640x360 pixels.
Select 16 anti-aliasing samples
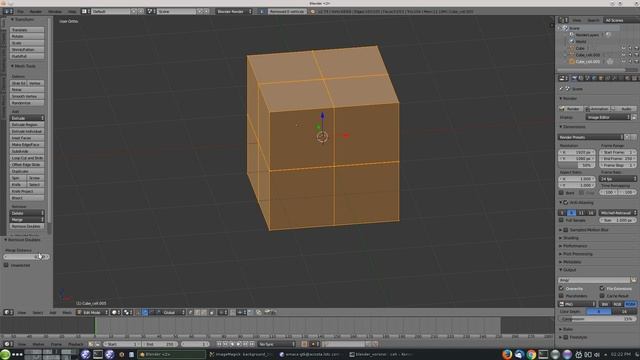pos(591,213)
